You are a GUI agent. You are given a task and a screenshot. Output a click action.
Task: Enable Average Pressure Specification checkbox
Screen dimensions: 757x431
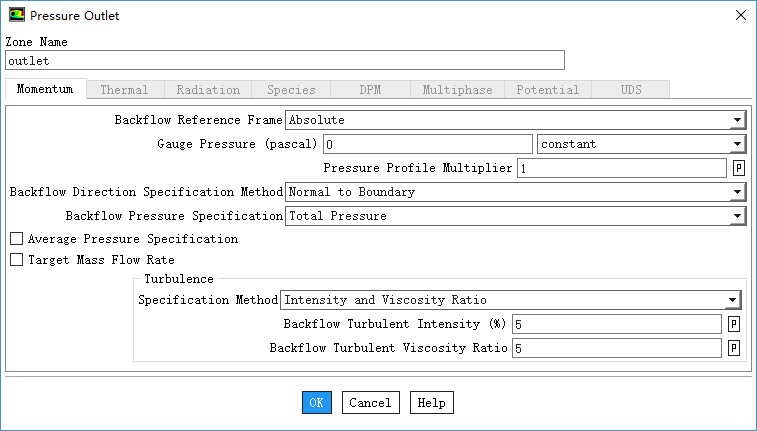pos(16,239)
